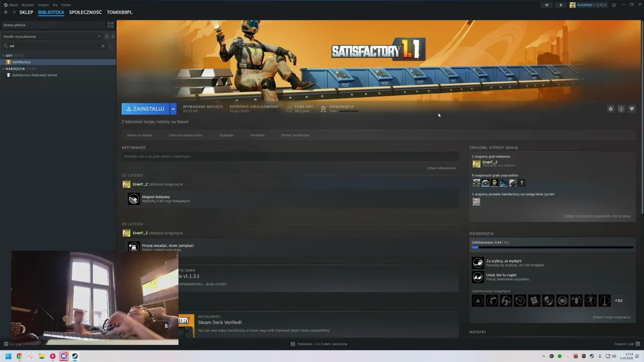Open Poradniki link

coord(257,135)
